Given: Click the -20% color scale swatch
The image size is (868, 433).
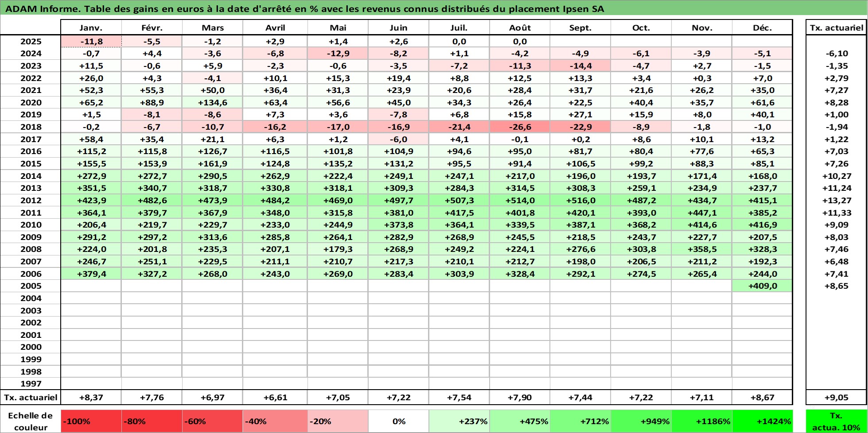Looking at the screenshot, I should tap(338, 421).
